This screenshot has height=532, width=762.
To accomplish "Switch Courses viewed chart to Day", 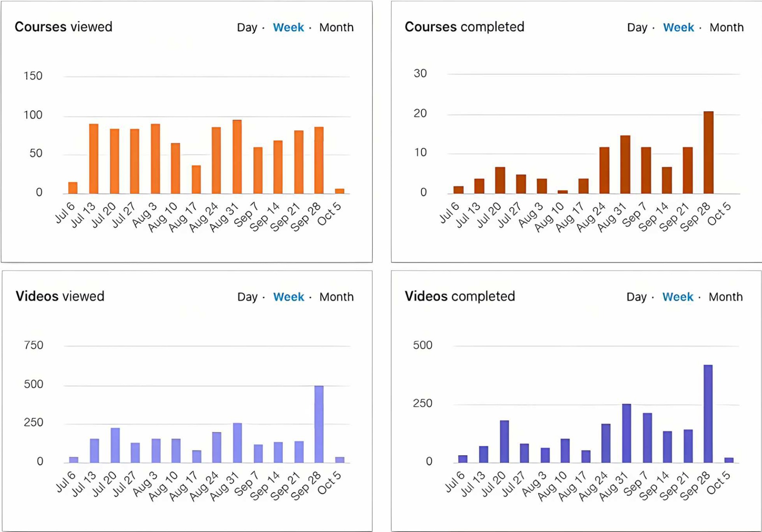I will coord(247,28).
